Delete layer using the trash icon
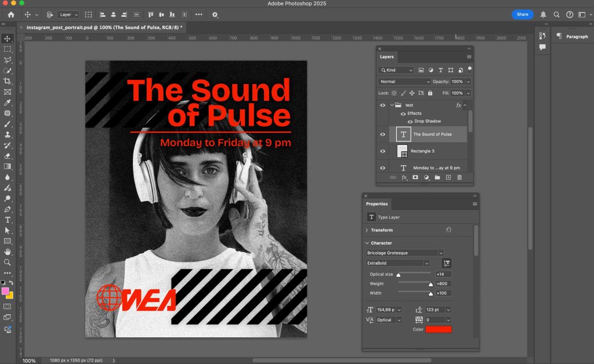Image resolution: width=594 pixels, height=364 pixels. coord(459,177)
